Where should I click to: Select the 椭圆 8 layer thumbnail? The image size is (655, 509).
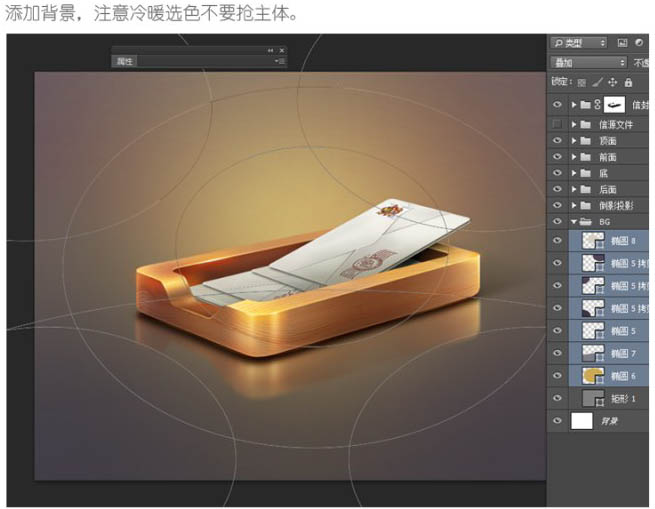click(593, 241)
